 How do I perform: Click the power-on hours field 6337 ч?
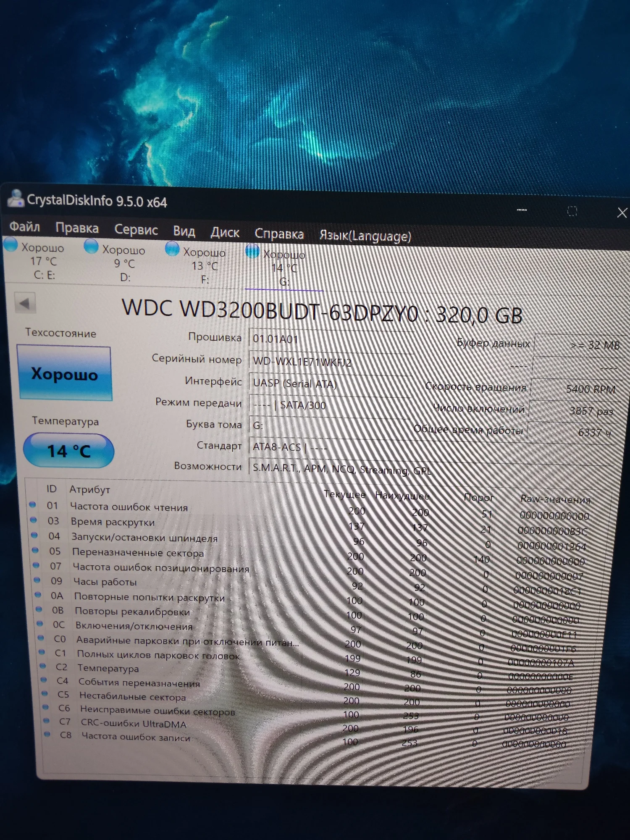(571, 432)
